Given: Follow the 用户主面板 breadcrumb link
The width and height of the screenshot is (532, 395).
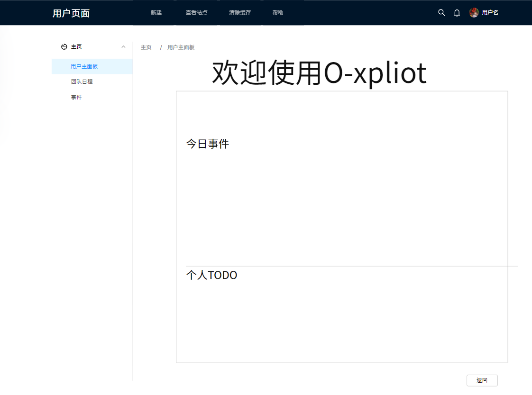Looking at the screenshot, I should (180, 47).
